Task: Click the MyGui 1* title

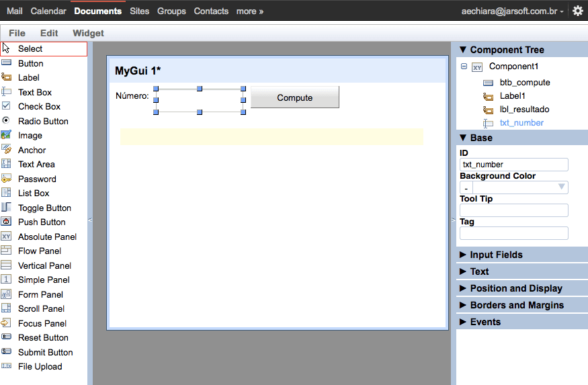Action: [138, 71]
